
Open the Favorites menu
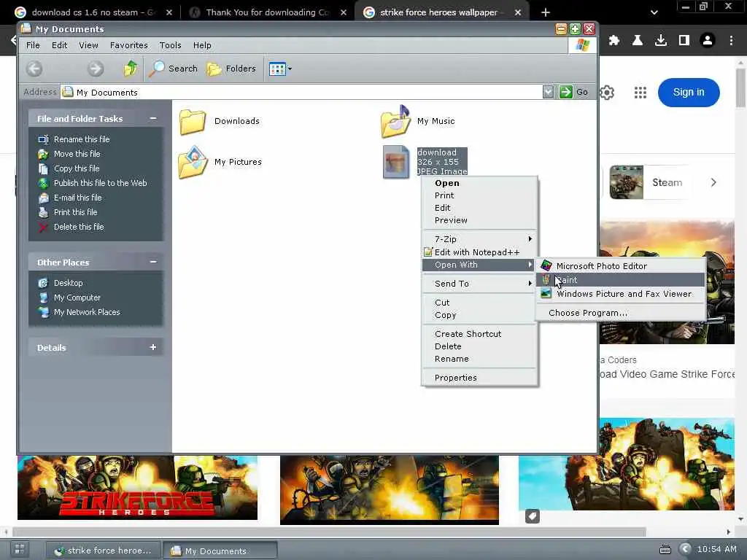[128, 45]
